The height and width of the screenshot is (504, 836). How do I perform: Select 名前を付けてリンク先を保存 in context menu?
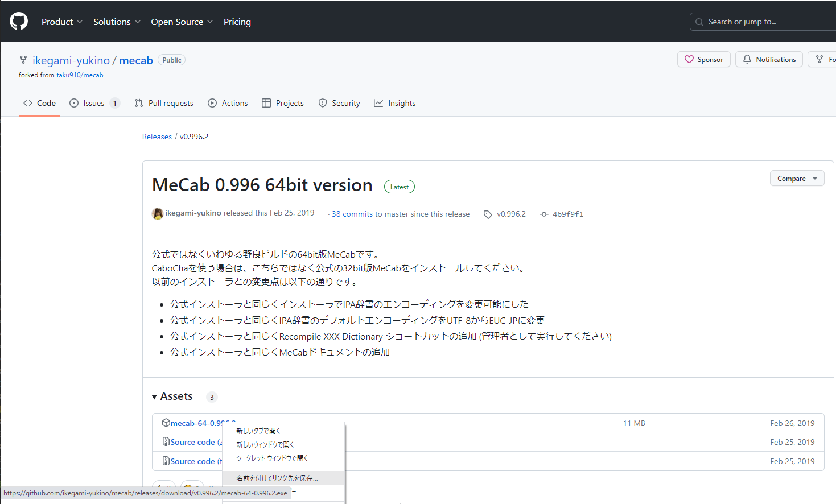pyautogui.click(x=283, y=478)
